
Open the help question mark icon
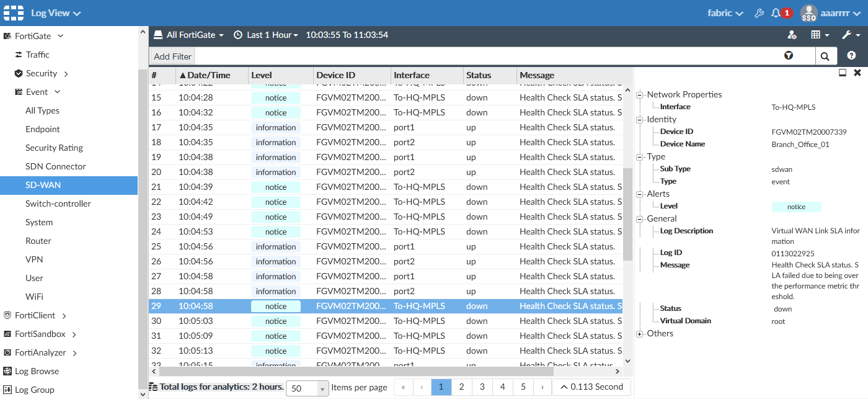[851, 56]
